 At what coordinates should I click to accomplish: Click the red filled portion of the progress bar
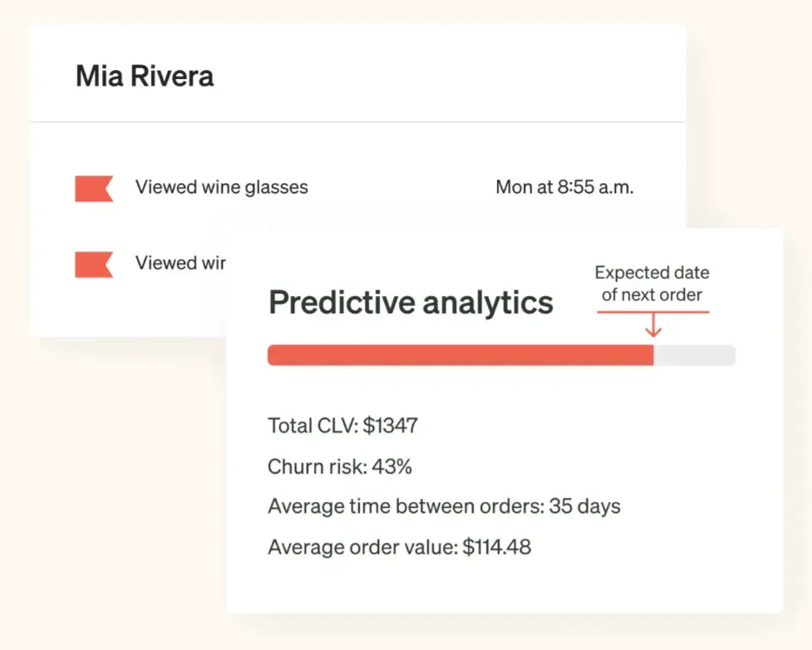tap(460, 356)
